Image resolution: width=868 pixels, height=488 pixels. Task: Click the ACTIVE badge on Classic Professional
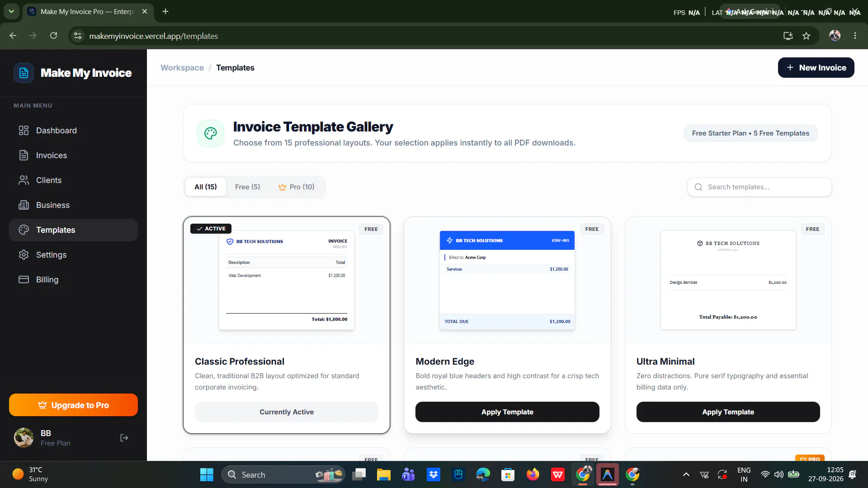pyautogui.click(x=211, y=229)
